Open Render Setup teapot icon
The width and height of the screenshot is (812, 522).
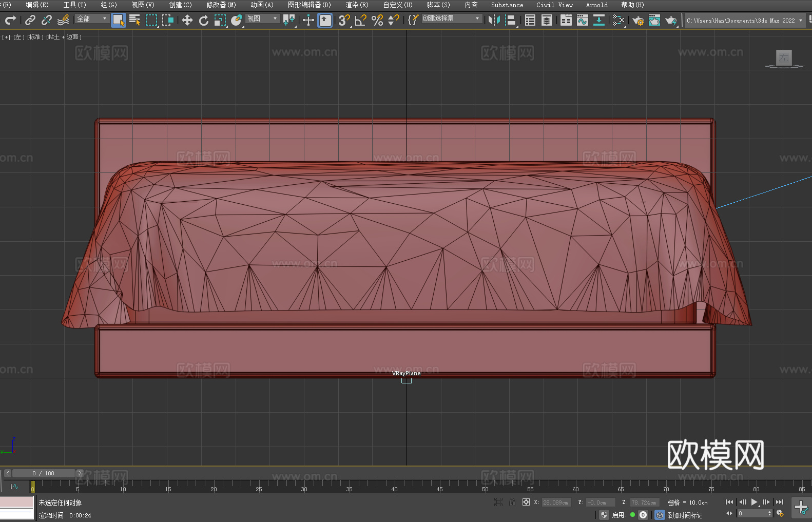[x=637, y=21]
